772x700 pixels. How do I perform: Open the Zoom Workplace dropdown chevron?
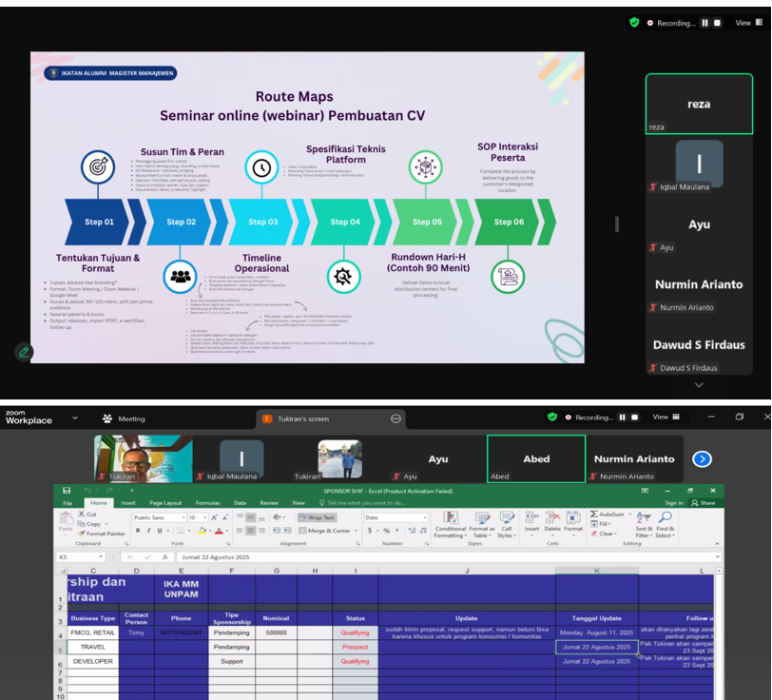point(75,418)
